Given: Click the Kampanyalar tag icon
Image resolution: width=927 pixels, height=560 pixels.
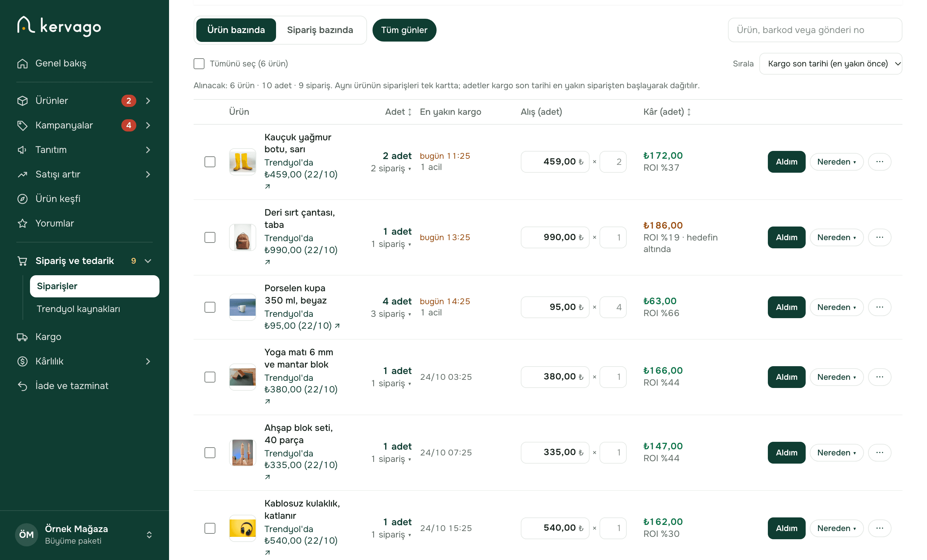Looking at the screenshot, I should pyautogui.click(x=22, y=125).
